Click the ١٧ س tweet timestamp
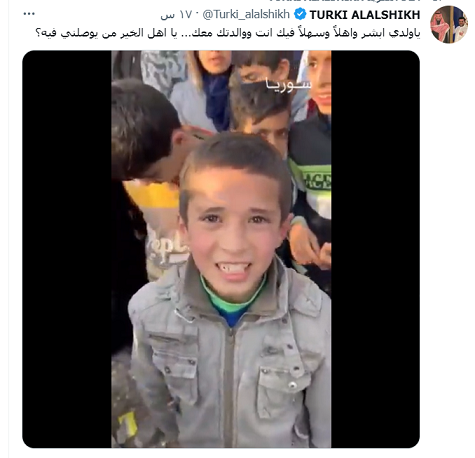This screenshot has width=475, height=458. (176, 15)
